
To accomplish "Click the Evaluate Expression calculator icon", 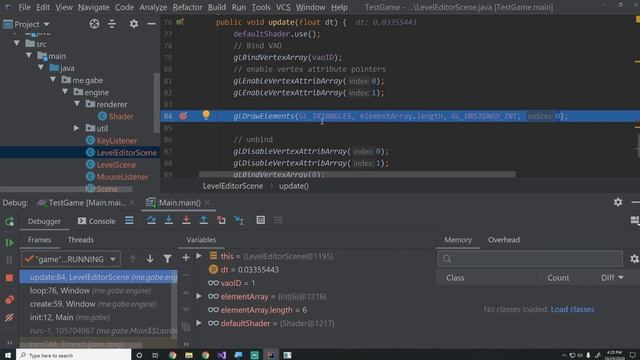I will pyautogui.click(x=260, y=220).
